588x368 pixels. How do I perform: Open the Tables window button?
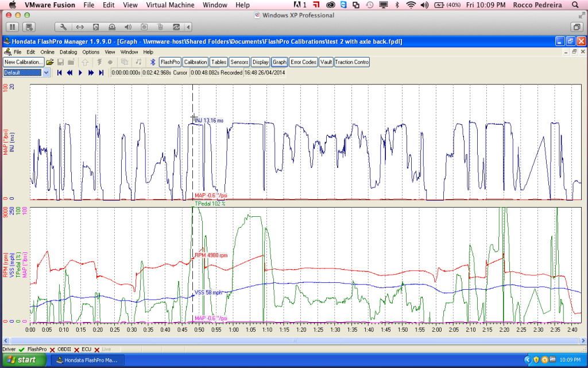[x=219, y=62]
